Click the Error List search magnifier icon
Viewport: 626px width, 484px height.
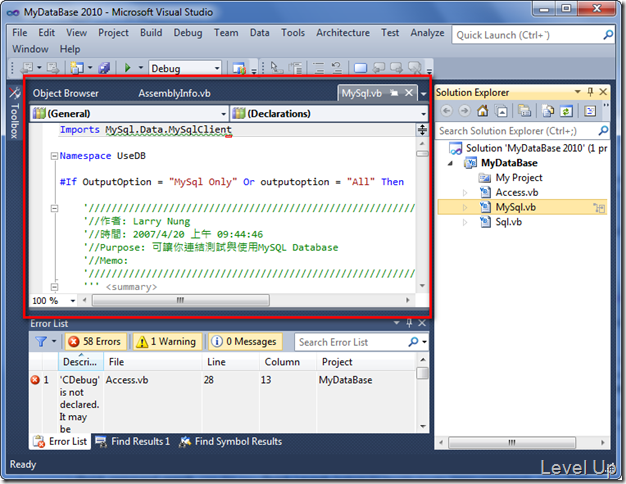click(x=413, y=342)
